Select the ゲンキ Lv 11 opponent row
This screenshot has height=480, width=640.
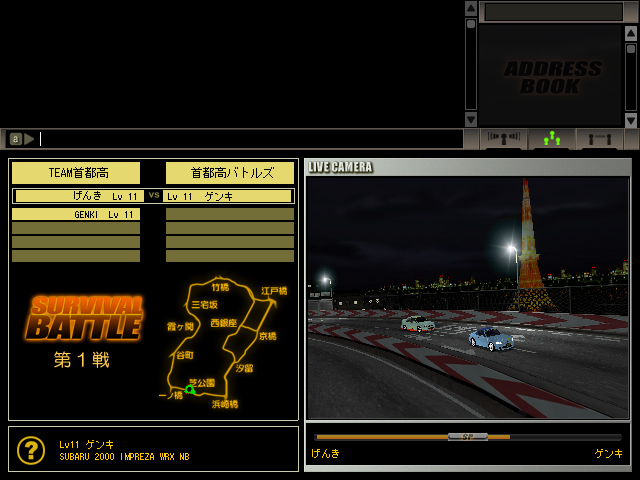tap(229, 196)
